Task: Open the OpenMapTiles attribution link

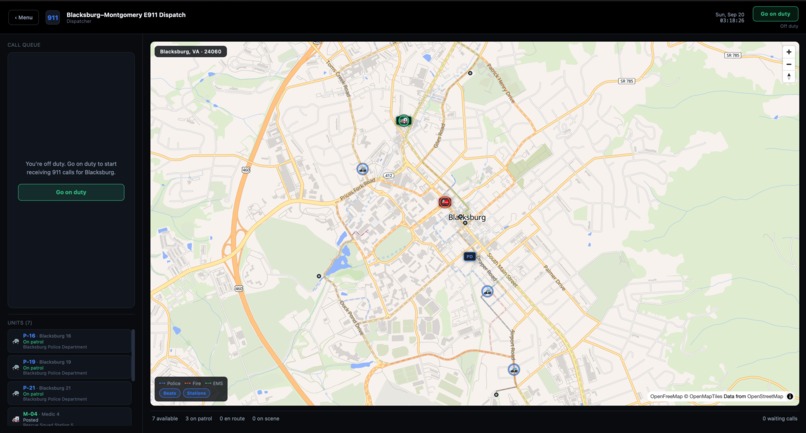Action: pos(705,396)
